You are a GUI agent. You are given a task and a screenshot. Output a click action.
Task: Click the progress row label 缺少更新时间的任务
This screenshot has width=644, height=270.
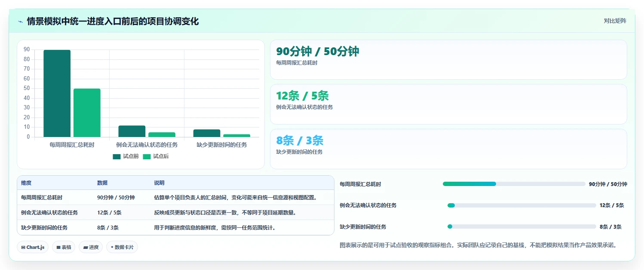pos(363,227)
